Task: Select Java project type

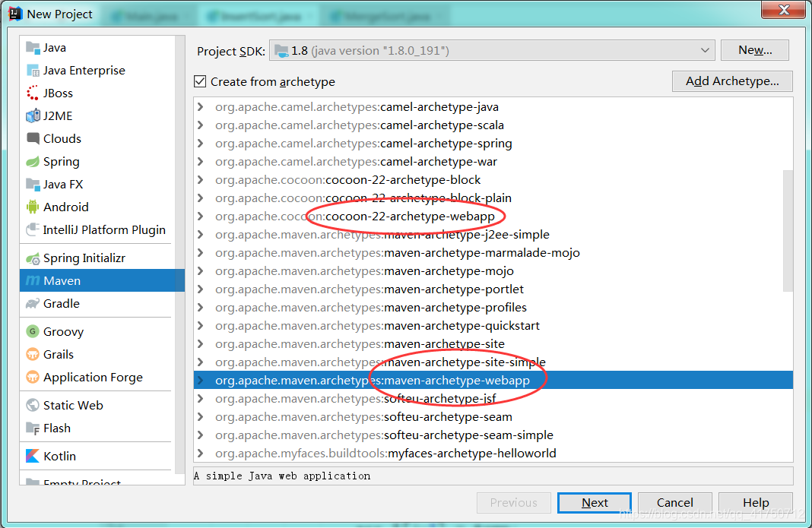Action: (x=97, y=48)
